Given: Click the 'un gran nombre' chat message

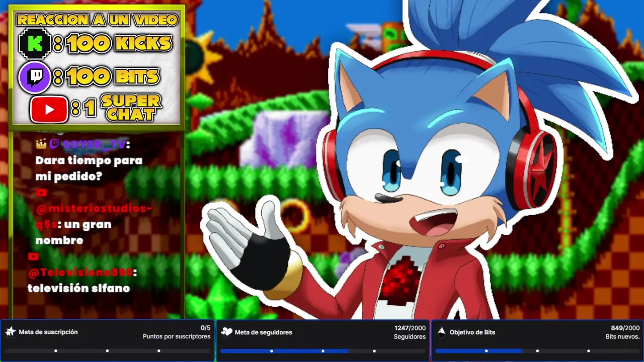Looking at the screenshot, I should [74, 232].
